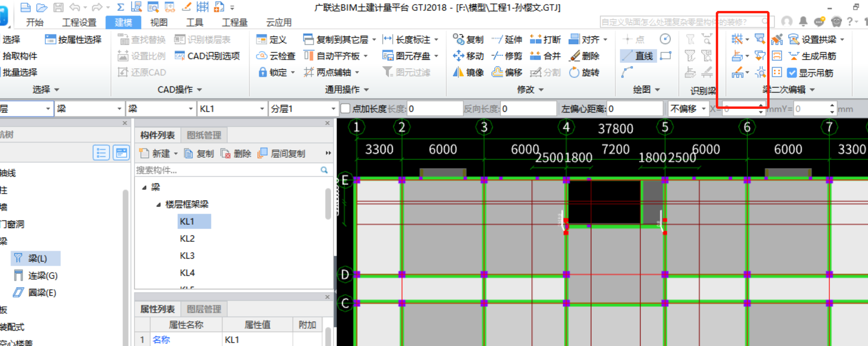This screenshot has width=868, height=346.
Task: Click the Undo arrow icon
Action: (x=75, y=7)
